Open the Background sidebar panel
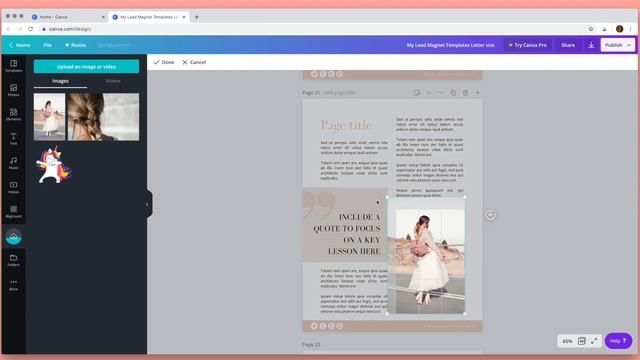This screenshot has height=360, width=640. click(x=13, y=211)
